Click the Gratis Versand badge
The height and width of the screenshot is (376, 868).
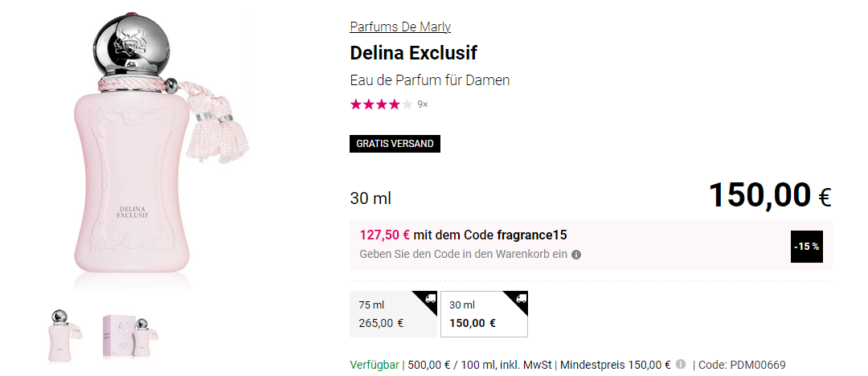395,144
